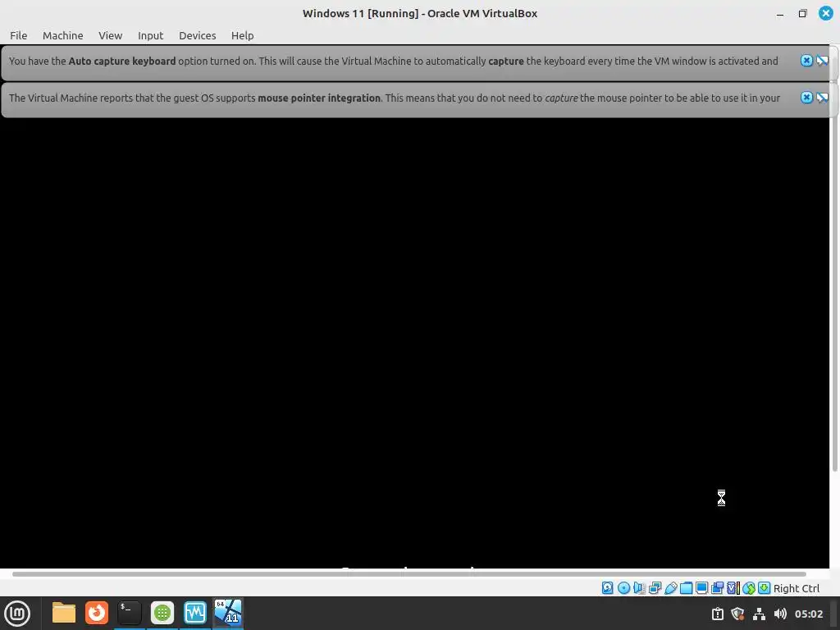Click the 05:02 clock in panel

click(x=809, y=614)
